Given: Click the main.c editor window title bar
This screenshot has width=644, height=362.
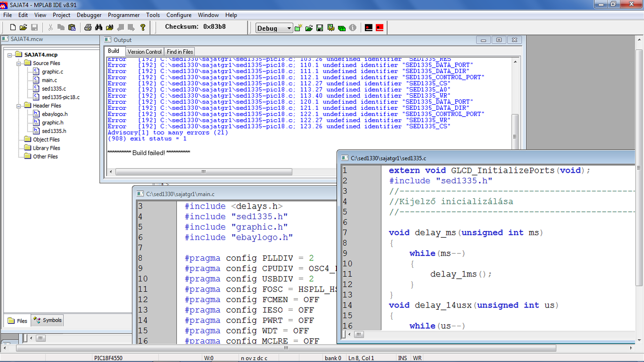Looking at the screenshot, I should [235, 194].
